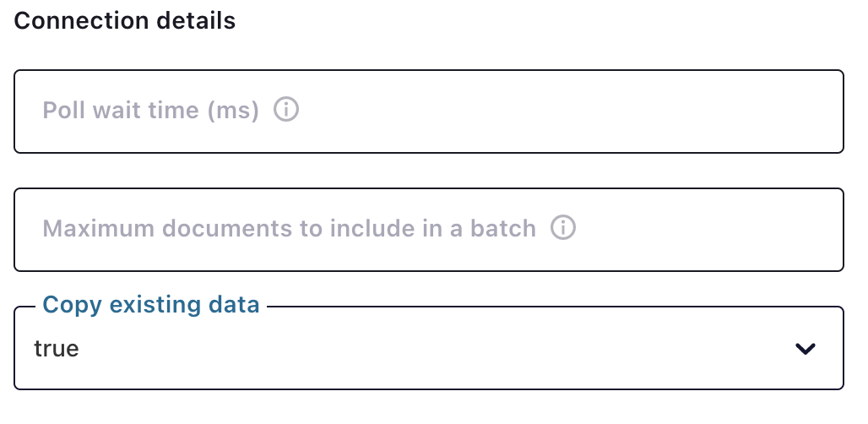Click the "Connection details" heading
Viewport: 868px width, 424px height.
pyautogui.click(x=125, y=21)
